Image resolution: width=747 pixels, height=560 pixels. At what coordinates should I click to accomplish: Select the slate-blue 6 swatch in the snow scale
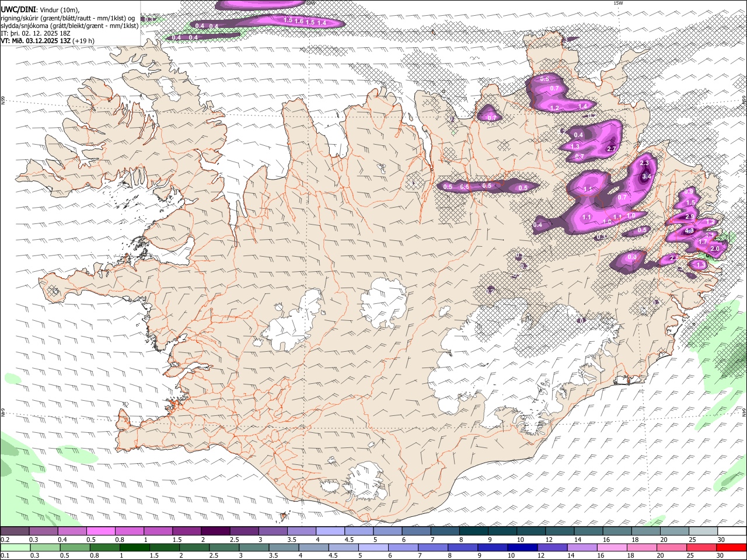pos(416,531)
